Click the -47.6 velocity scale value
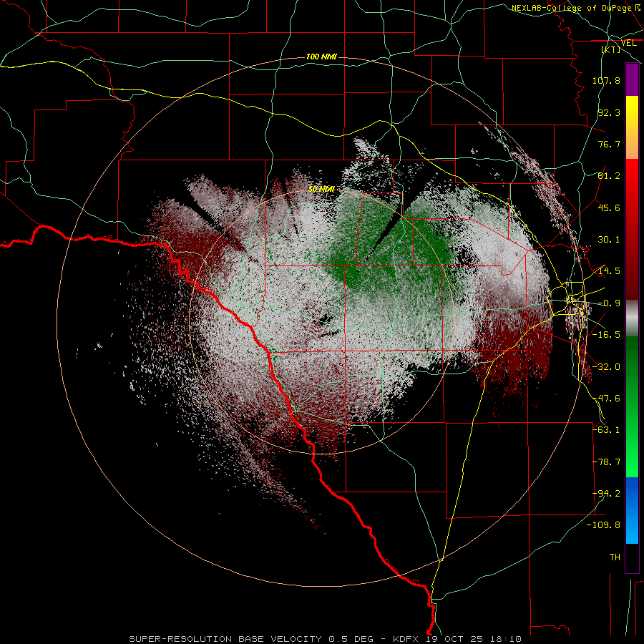This screenshot has width=644, height=644. [606, 399]
